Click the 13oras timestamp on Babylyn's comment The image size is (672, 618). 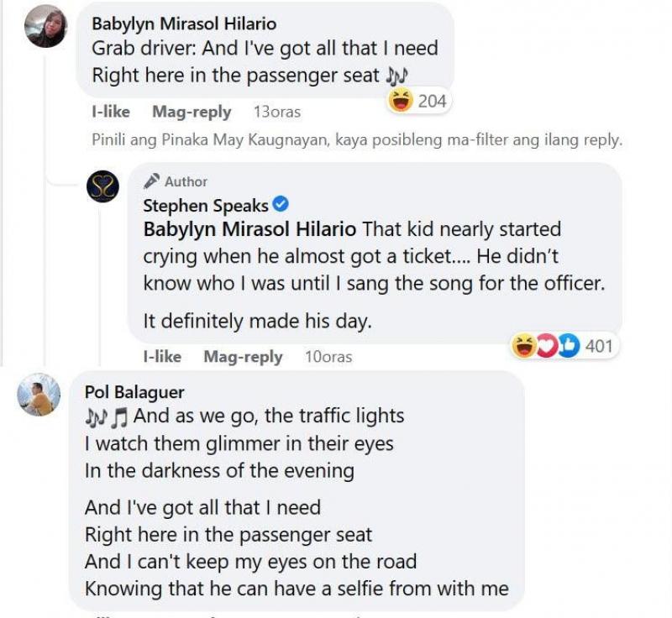click(276, 112)
